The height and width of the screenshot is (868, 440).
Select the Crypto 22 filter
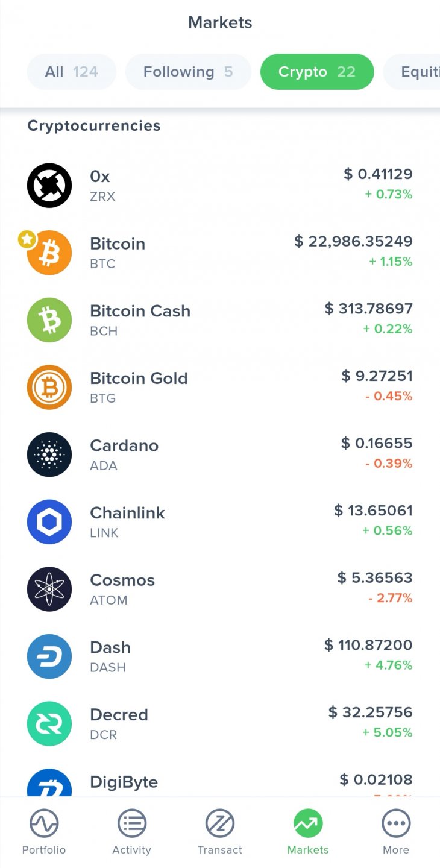point(317,72)
